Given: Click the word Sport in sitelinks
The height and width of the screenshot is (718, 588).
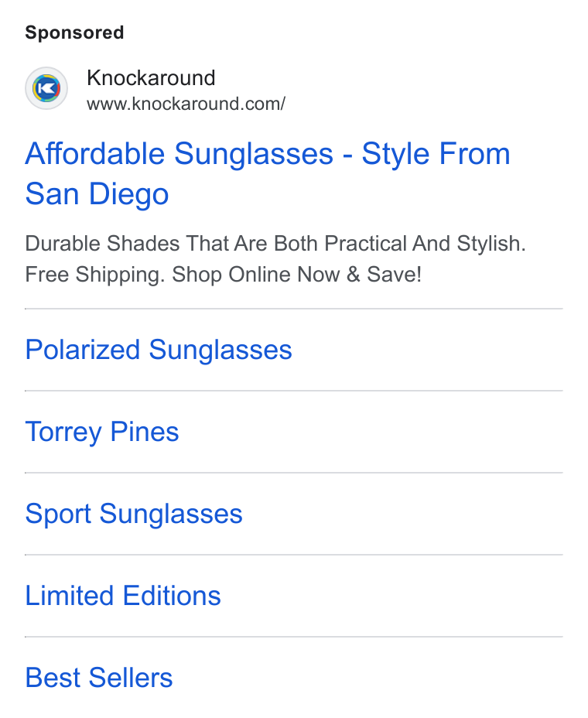Looking at the screenshot, I should tap(58, 514).
